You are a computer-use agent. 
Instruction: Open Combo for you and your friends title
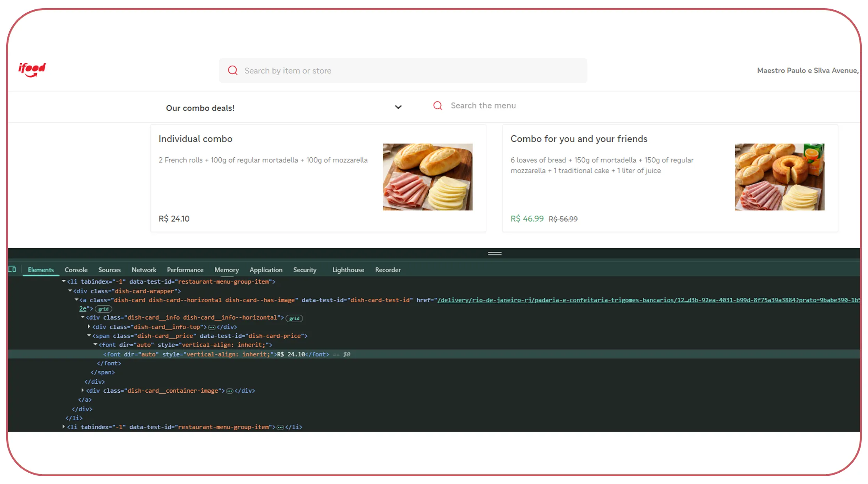tap(579, 139)
